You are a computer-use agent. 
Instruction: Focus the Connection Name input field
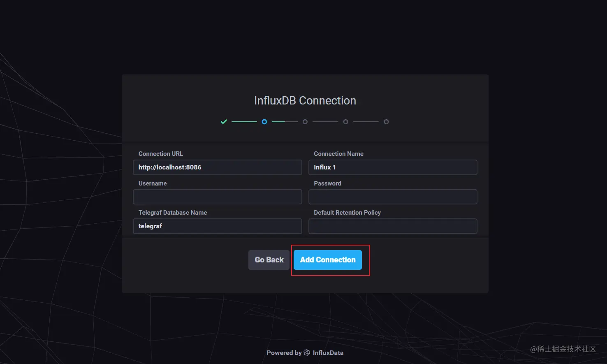tap(393, 167)
